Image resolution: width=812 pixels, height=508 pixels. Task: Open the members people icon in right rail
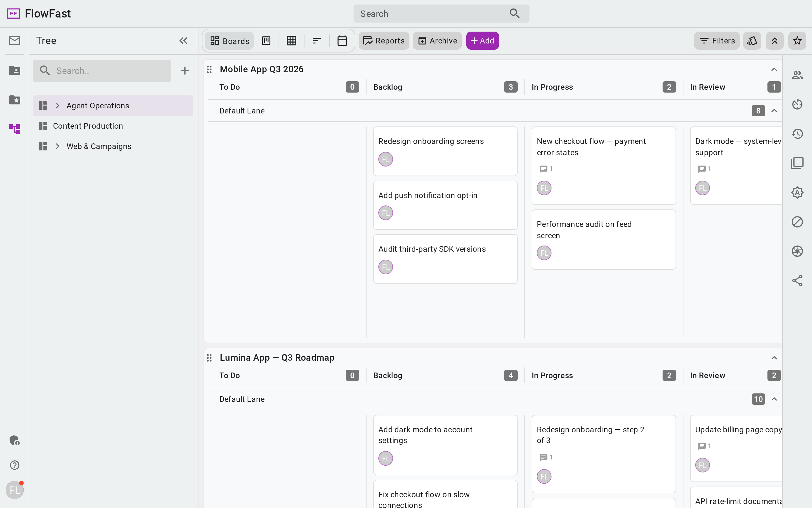click(797, 75)
